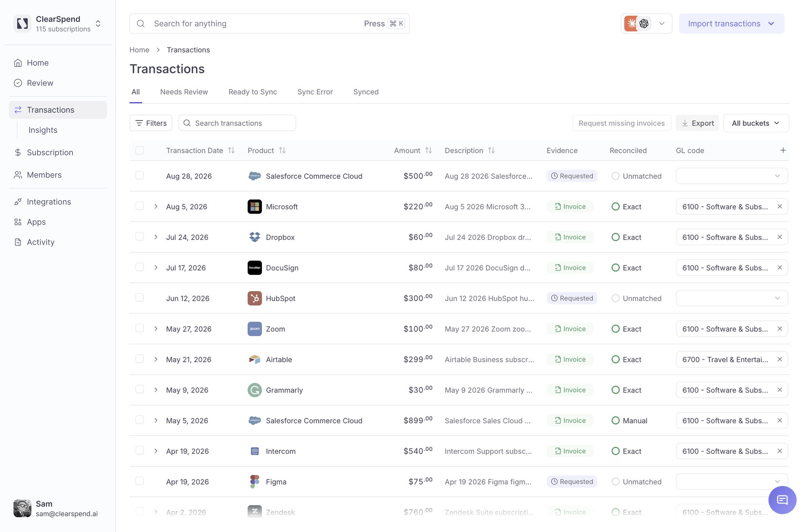
Task: Click the HubSpot product icon
Action: click(x=255, y=298)
